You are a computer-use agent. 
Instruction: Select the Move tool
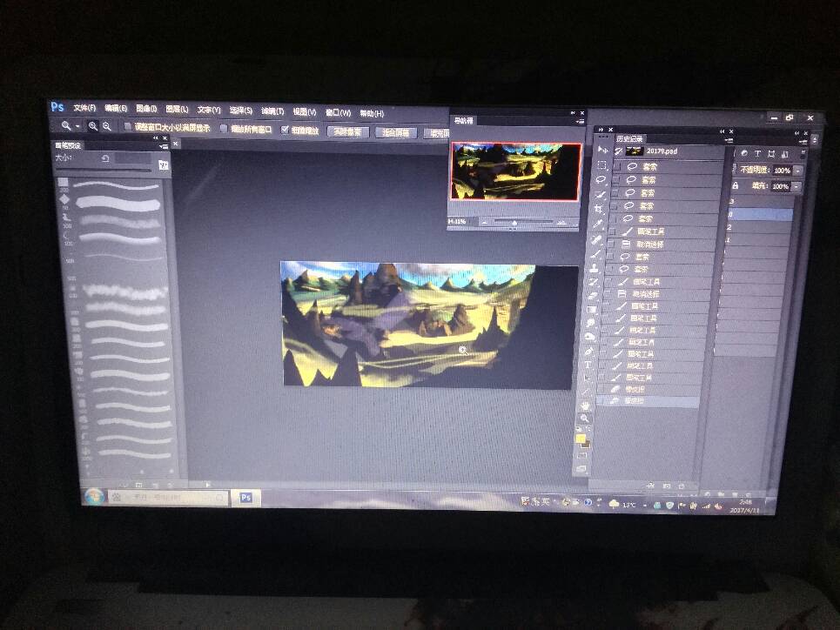(602, 150)
